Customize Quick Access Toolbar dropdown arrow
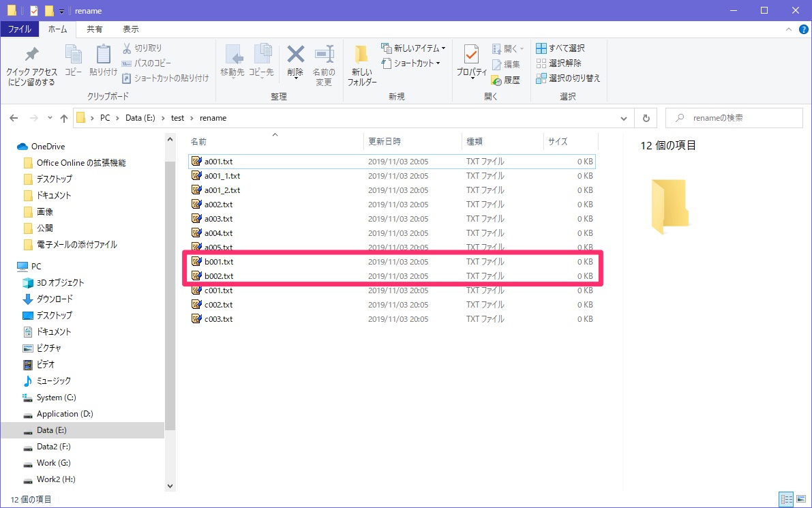This screenshot has width=812, height=508. 61,11
